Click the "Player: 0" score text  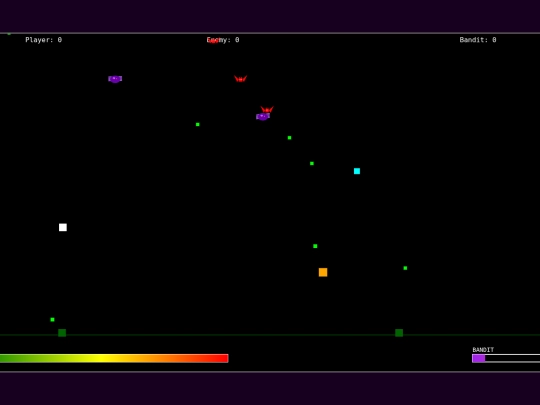(44, 40)
